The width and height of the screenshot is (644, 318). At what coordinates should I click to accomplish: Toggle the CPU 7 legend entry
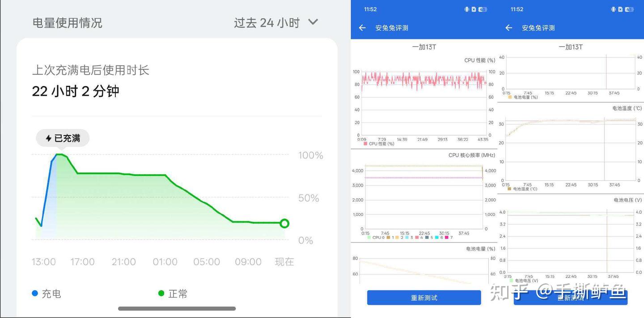448,238
